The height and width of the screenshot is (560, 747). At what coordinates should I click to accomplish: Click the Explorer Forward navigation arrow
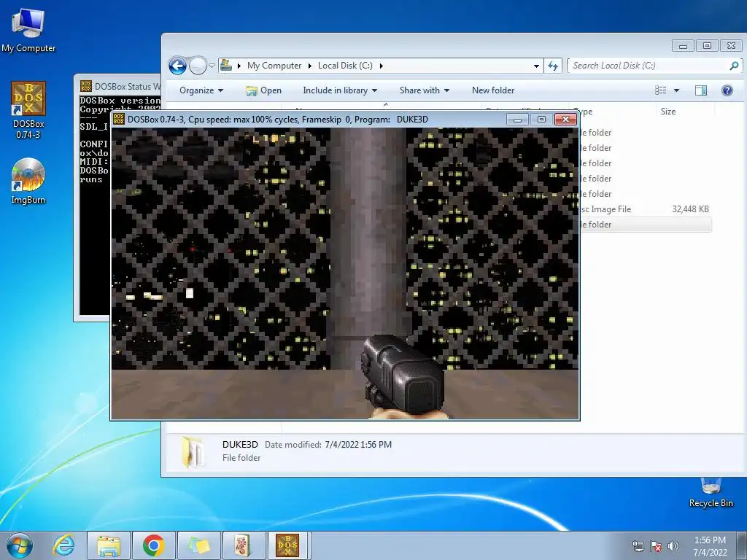pos(198,66)
